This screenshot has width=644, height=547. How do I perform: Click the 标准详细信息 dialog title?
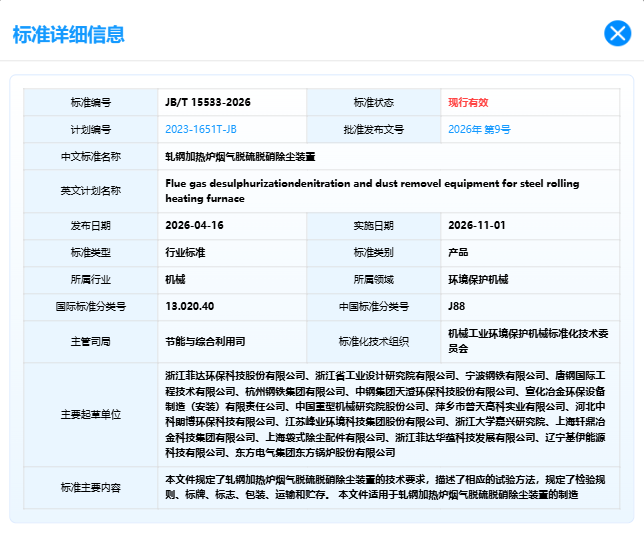pos(69,34)
